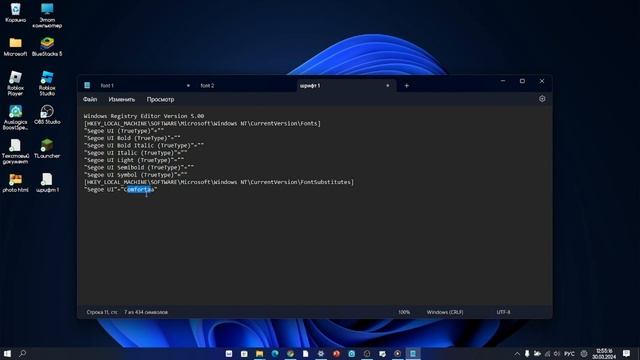Click the volume icon in system tray
Screen dimensions: 640x360
[557, 354]
